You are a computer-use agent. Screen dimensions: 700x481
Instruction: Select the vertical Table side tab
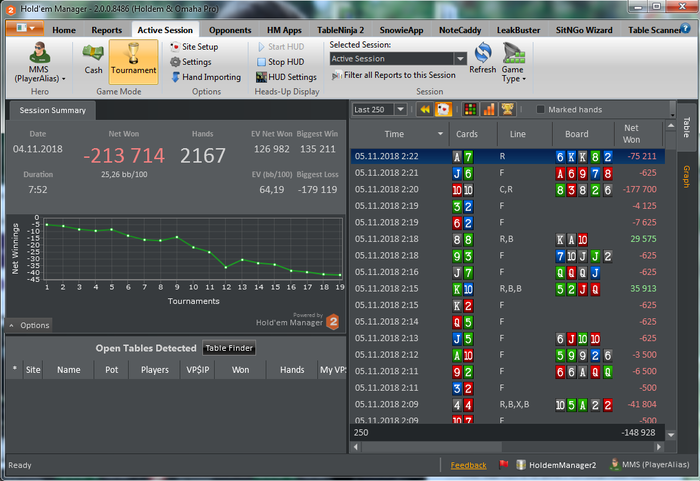click(x=687, y=127)
